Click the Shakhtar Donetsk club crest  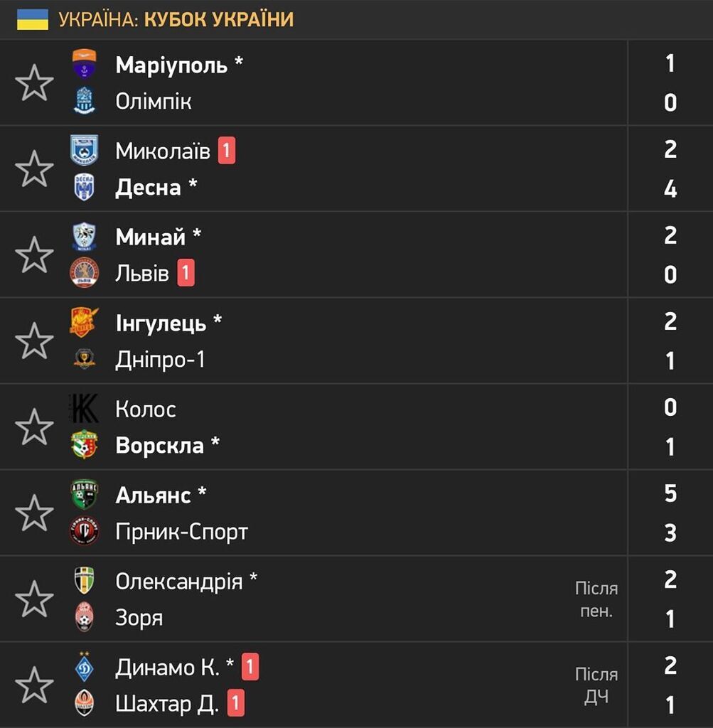pos(85,703)
